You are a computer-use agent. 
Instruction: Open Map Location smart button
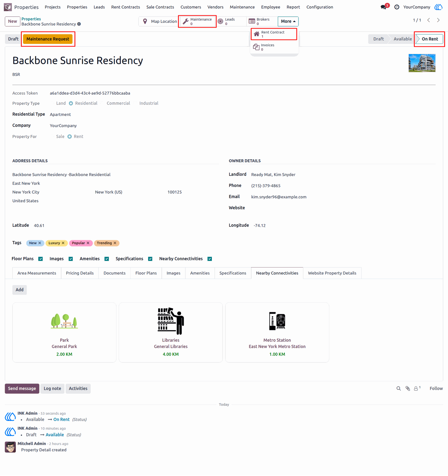pyautogui.click(x=159, y=21)
